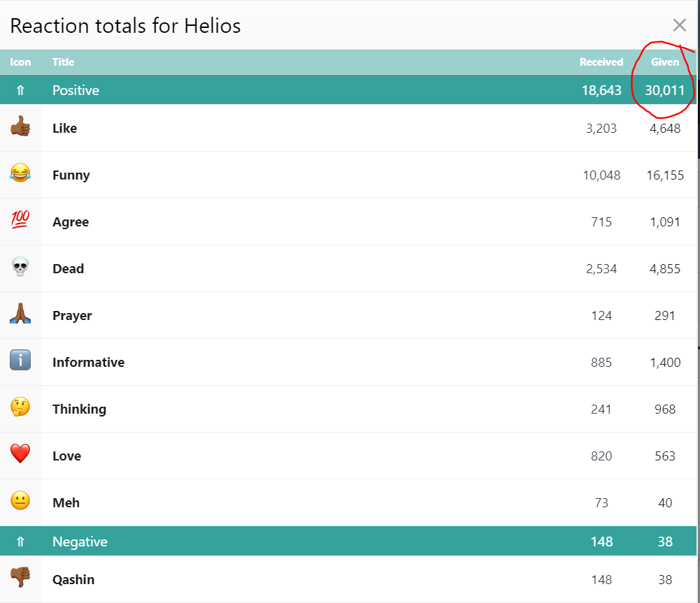700x603 pixels.
Task: Click the Informative info icon
Action: (20, 360)
